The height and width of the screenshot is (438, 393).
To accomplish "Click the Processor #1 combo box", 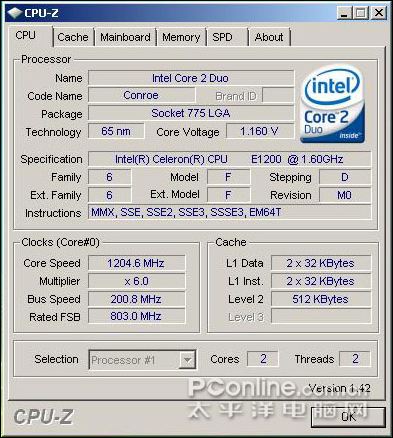I will tap(142, 360).
